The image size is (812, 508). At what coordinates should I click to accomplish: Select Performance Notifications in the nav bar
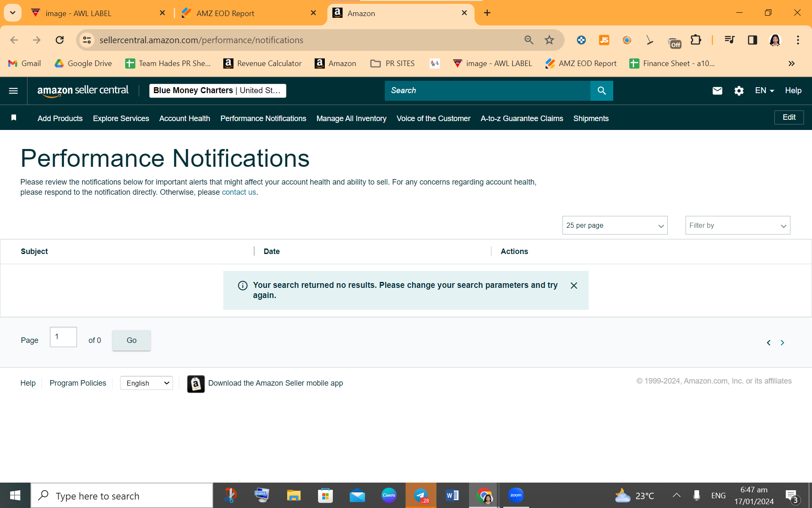[x=263, y=119]
